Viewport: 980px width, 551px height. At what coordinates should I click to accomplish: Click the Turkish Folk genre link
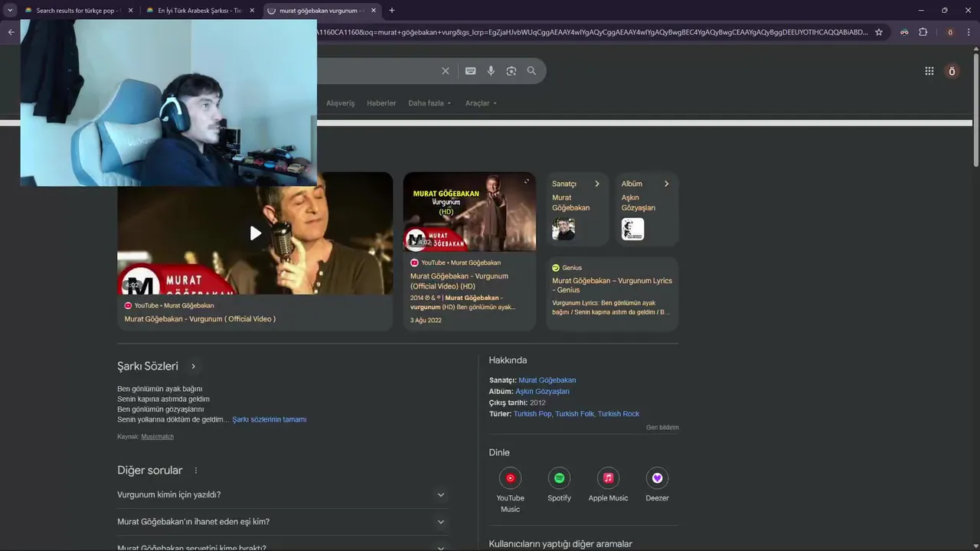click(x=575, y=414)
